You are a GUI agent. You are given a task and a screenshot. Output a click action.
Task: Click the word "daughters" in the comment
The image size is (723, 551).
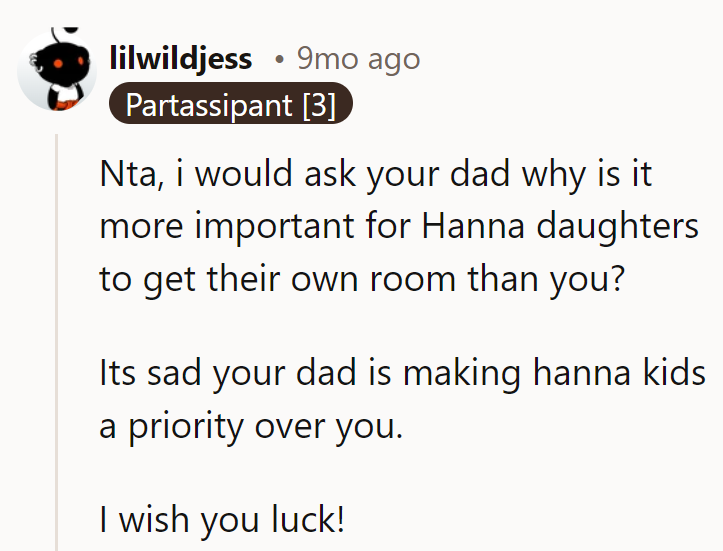tap(618, 226)
